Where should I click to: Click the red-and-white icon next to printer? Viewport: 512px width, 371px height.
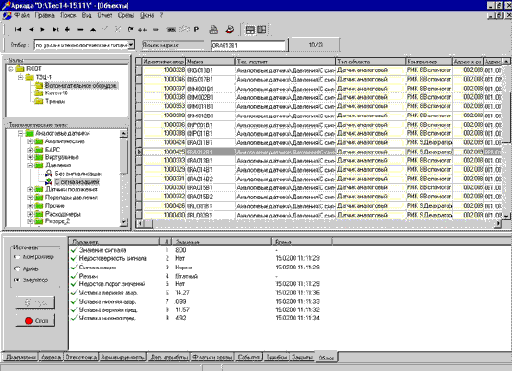[x=230, y=30]
